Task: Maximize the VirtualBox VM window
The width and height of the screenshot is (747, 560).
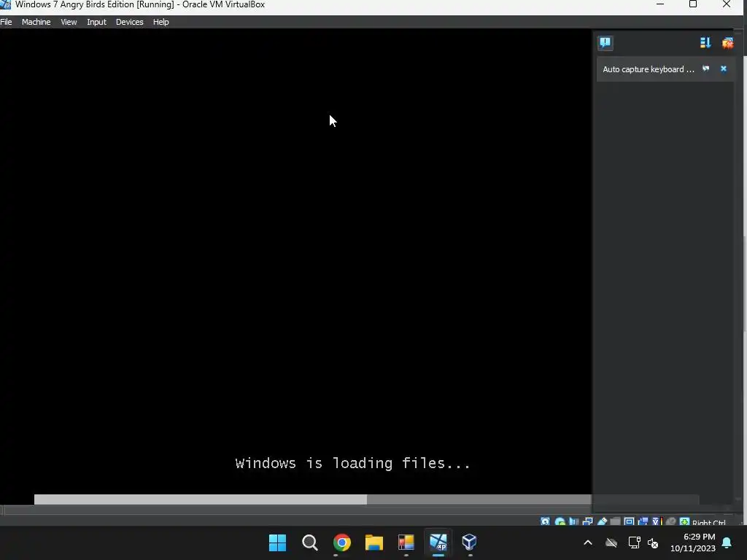Action: click(693, 4)
